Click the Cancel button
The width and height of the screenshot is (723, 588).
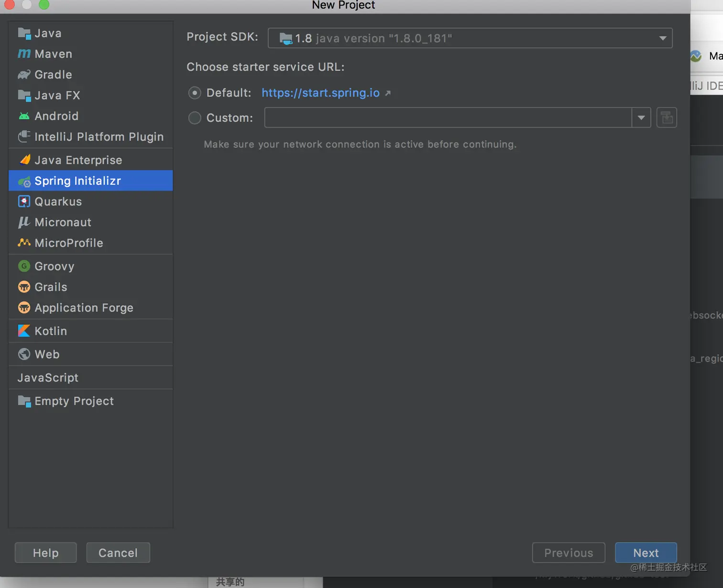[x=118, y=553]
